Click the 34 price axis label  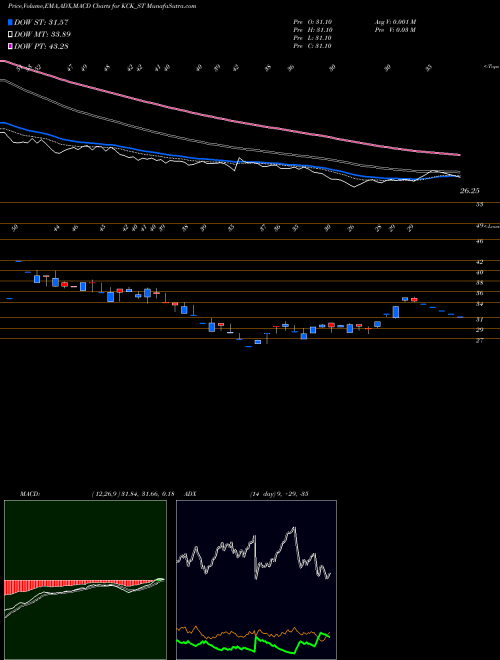click(x=479, y=304)
